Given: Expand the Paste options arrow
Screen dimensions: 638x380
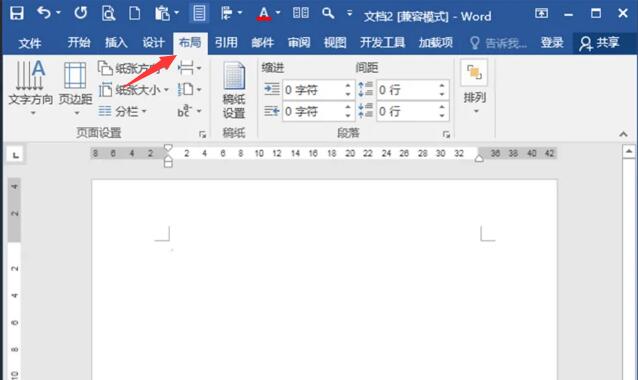Looking at the screenshot, I should (x=176, y=13).
